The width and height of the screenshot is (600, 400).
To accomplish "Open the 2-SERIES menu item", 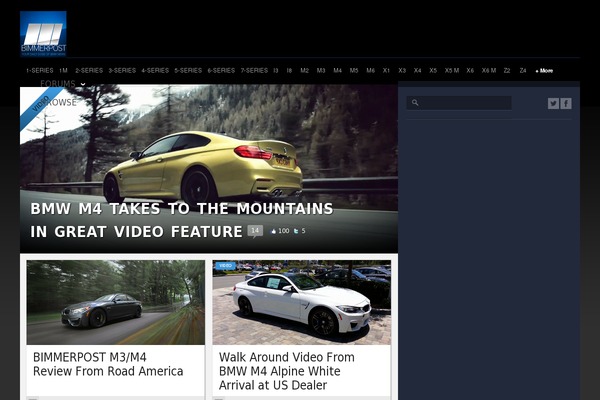I will (x=89, y=70).
